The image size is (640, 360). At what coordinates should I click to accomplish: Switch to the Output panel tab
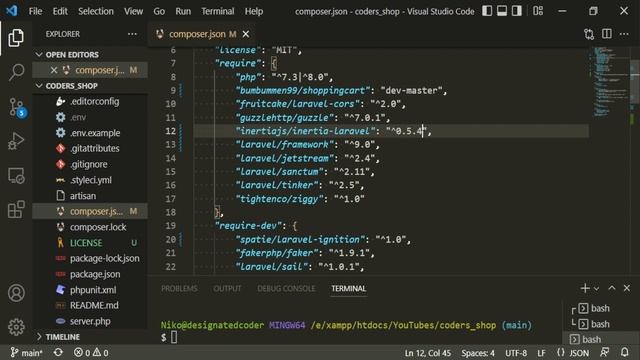(x=227, y=289)
